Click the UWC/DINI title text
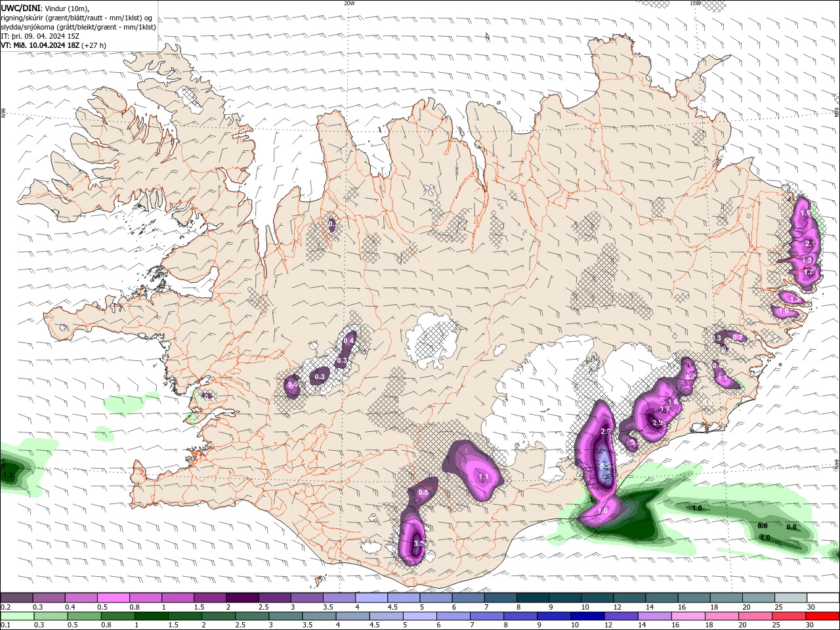Screen dimensions: 840x630 click(x=19, y=8)
